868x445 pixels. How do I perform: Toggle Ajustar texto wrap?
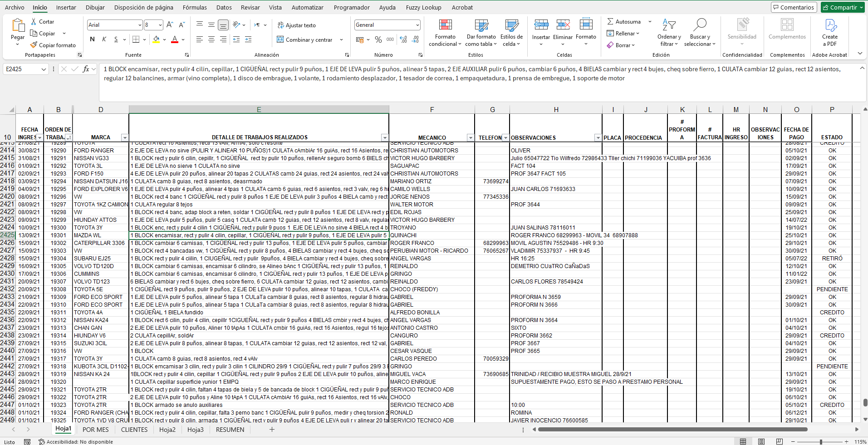tap(297, 25)
